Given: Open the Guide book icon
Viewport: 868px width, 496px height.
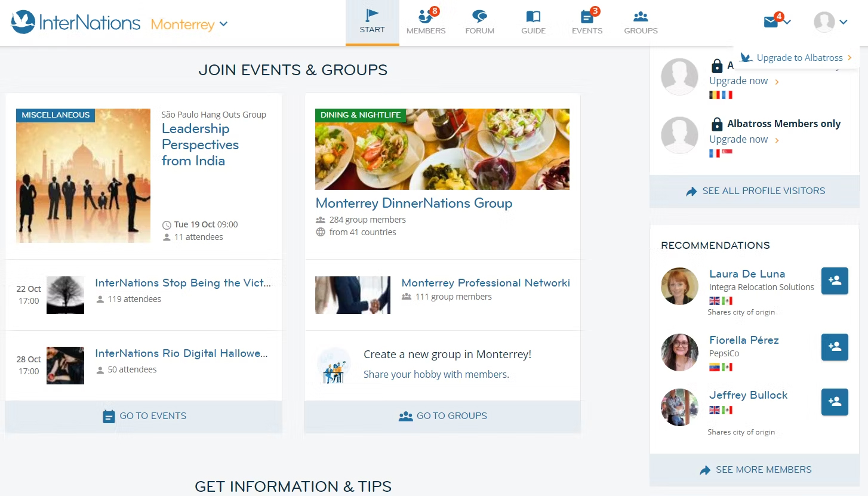Looking at the screenshot, I should [x=533, y=17].
